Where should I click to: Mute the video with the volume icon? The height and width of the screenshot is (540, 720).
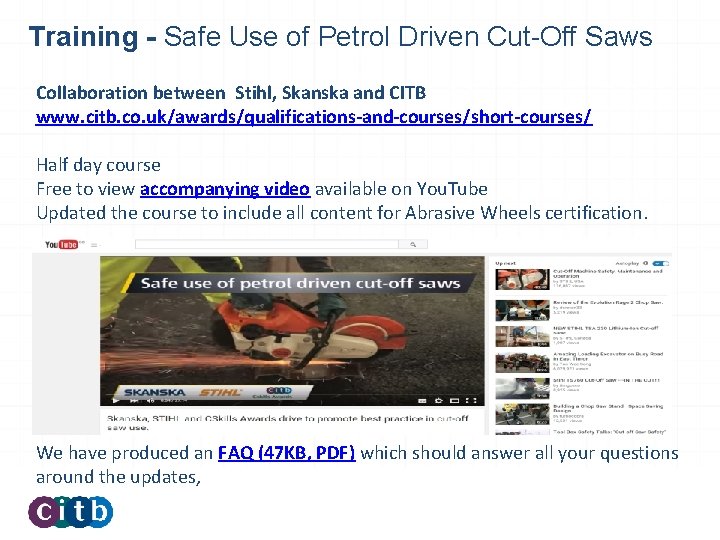tap(150, 401)
